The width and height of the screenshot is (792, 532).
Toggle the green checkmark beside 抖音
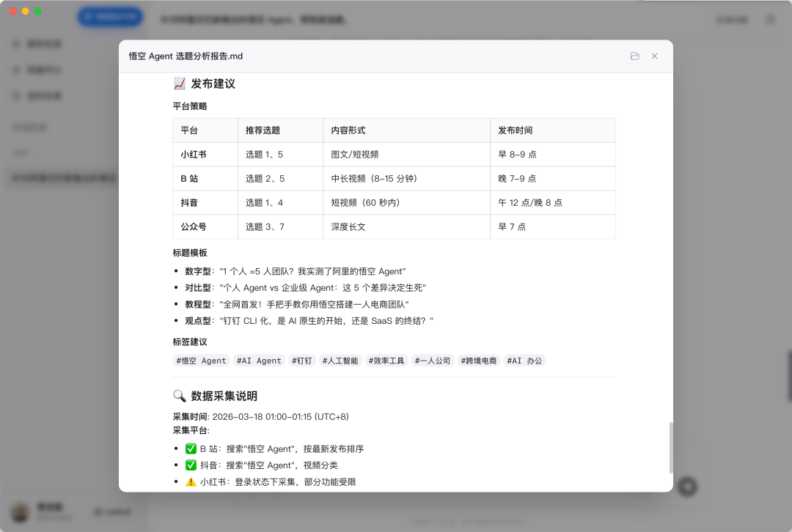[190, 465]
